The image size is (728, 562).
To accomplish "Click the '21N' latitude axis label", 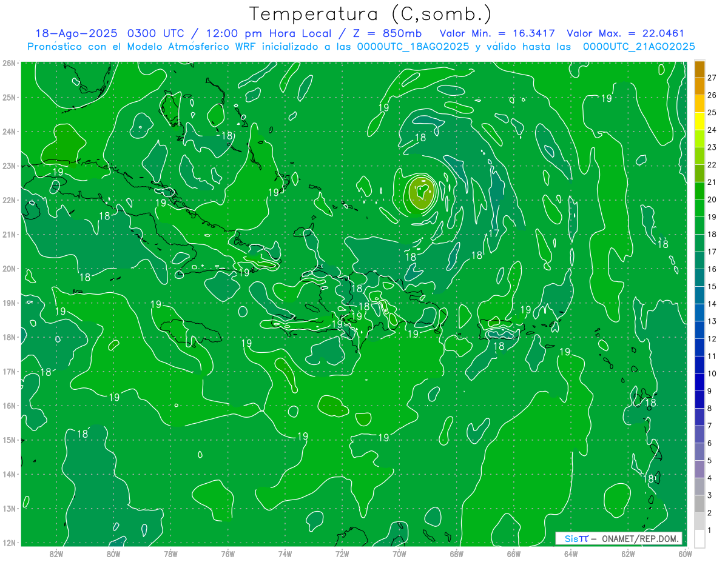I will pos(9,234).
